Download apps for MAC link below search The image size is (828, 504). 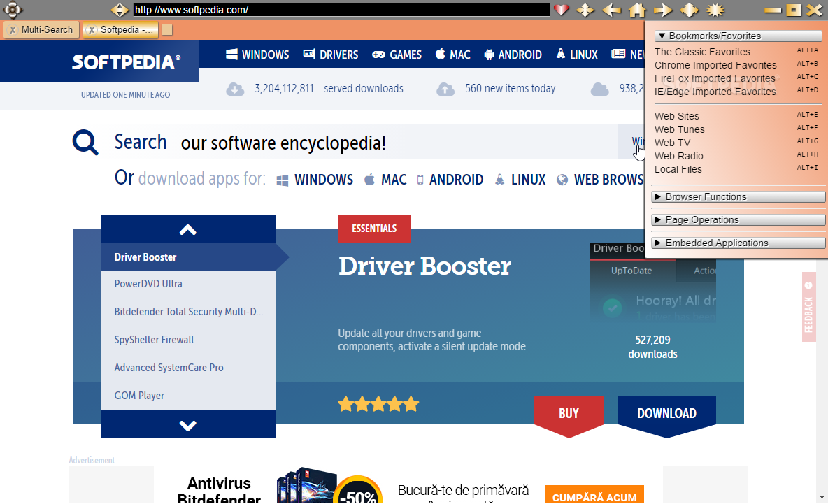(x=385, y=180)
